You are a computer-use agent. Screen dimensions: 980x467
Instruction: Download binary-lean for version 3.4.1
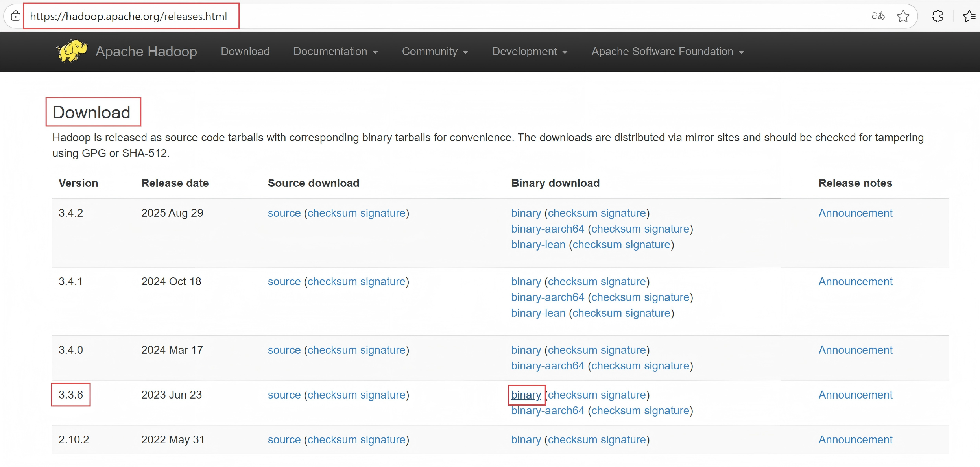538,313
